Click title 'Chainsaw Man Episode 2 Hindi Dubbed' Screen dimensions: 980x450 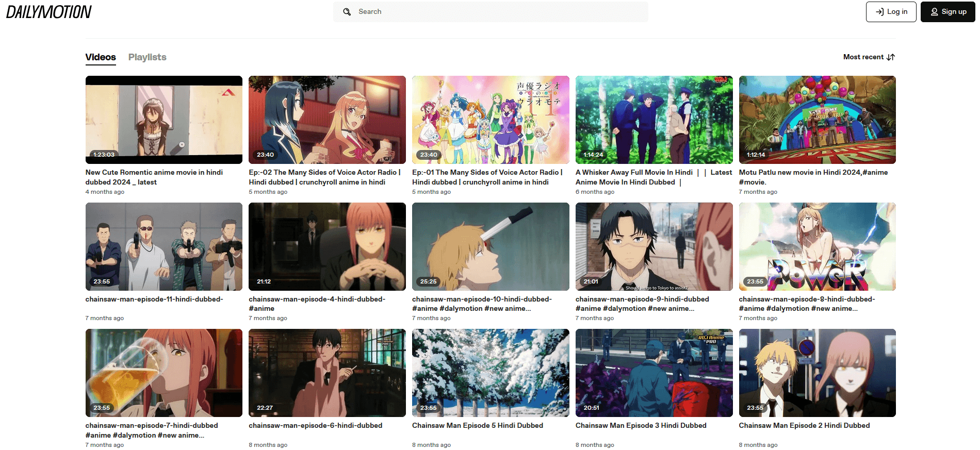click(804, 426)
